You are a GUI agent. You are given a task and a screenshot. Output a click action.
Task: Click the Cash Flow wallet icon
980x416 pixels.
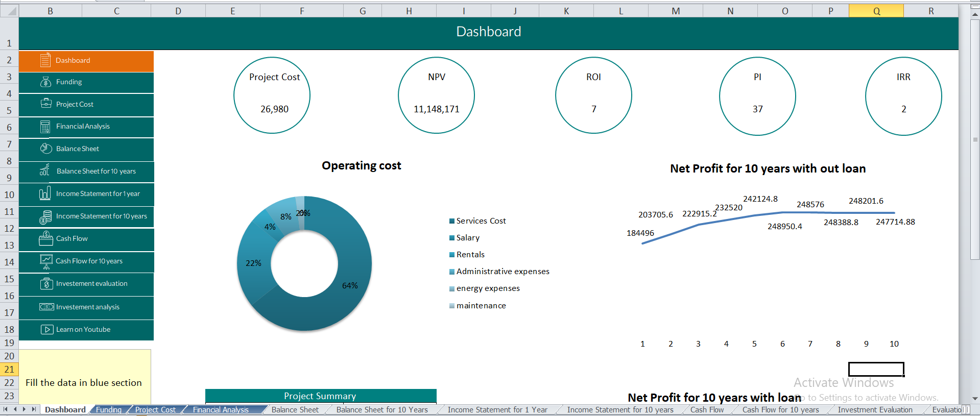click(46, 238)
